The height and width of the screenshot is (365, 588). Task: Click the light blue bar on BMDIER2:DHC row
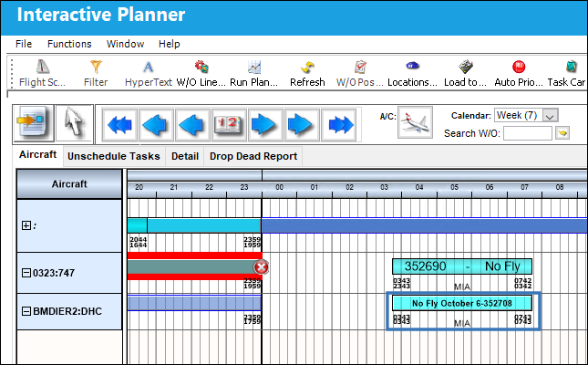pos(194,303)
